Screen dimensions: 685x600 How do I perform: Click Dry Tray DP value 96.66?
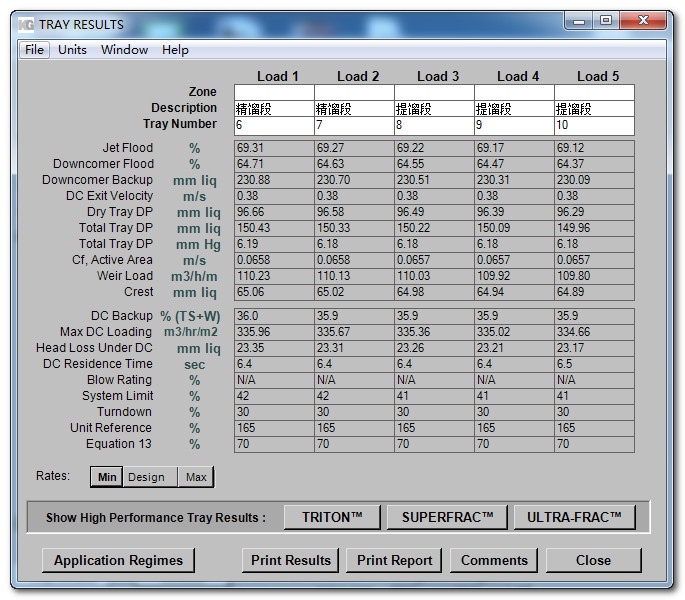(274, 212)
